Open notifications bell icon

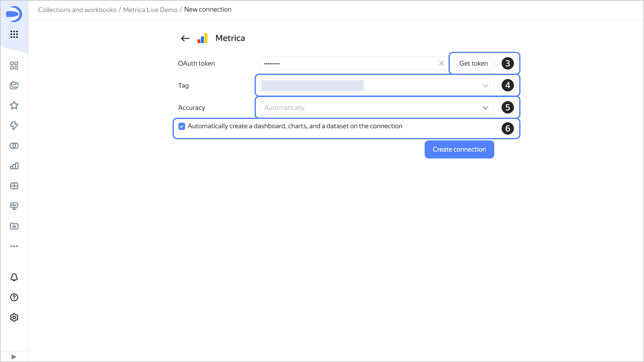(14, 277)
